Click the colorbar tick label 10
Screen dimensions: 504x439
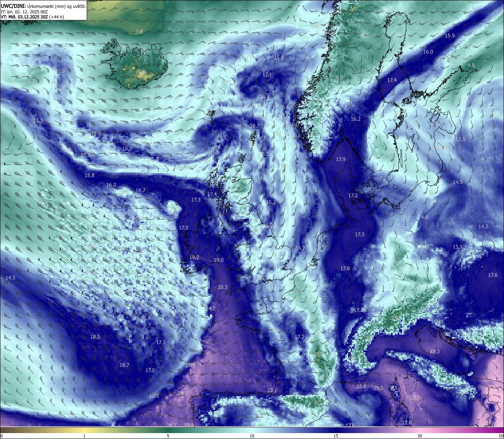pos(252,435)
